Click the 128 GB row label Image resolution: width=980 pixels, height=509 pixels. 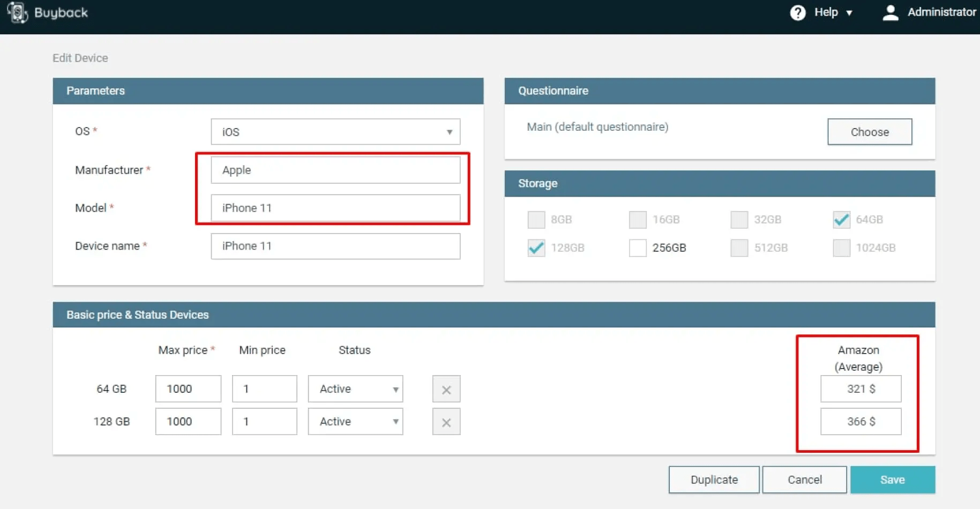click(x=111, y=422)
